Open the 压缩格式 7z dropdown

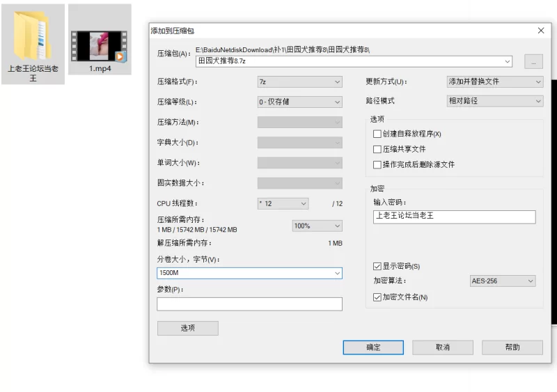(299, 81)
